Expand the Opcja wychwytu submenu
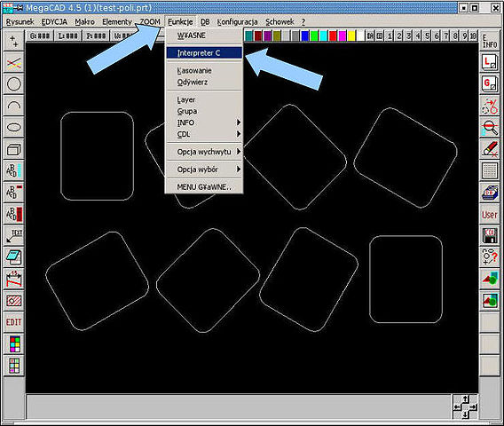The image size is (504, 426). pos(204,152)
